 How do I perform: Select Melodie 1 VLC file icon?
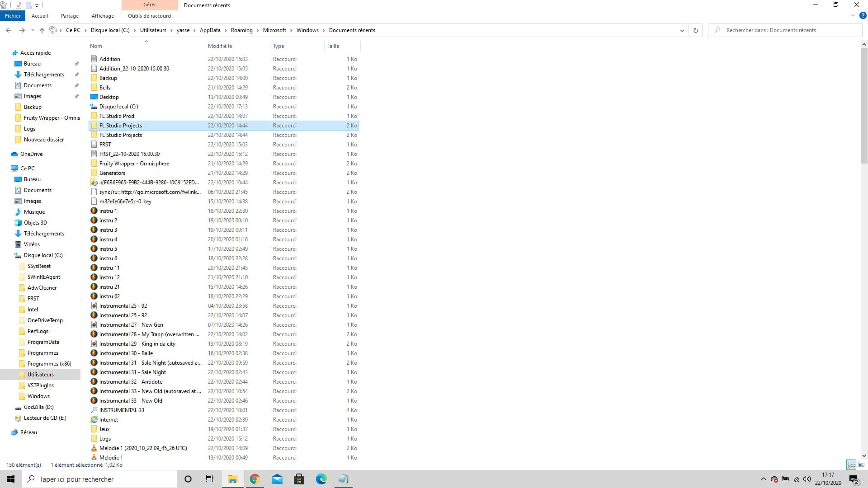pos(94,458)
